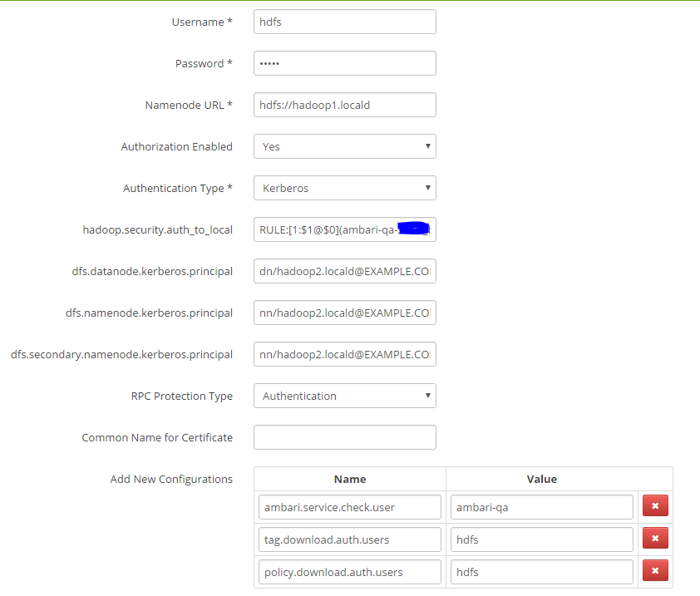Remove the ambari.service.check.user configuration row

tap(655, 505)
